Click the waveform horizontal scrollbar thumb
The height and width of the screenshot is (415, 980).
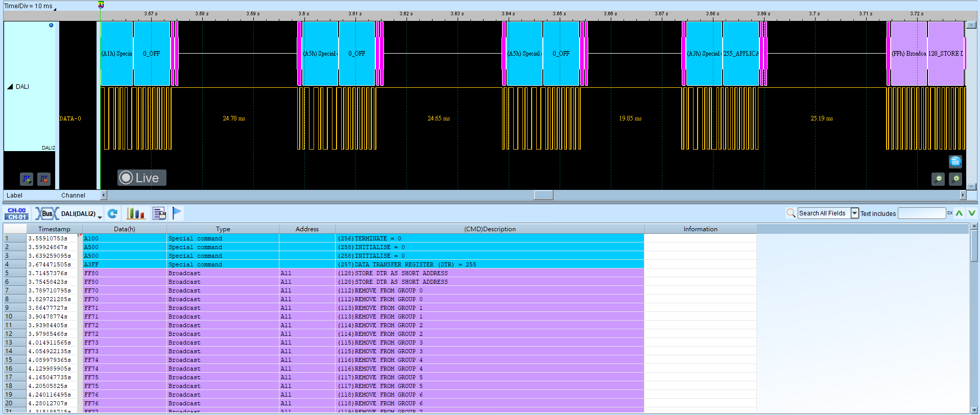pyautogui.click(x=543, y=195)
